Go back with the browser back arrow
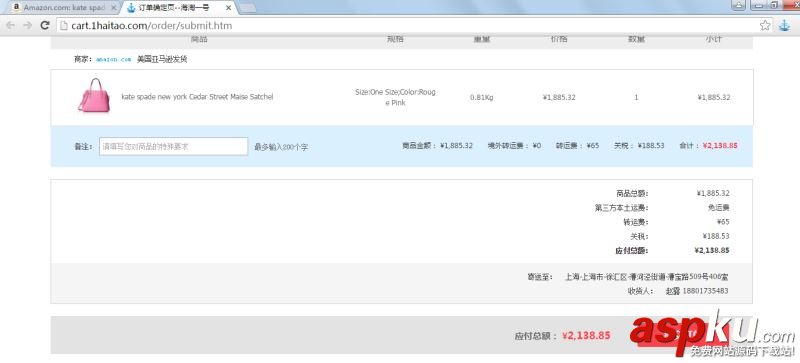The width and height of the screenshot is (800, 363). [10, 25]
